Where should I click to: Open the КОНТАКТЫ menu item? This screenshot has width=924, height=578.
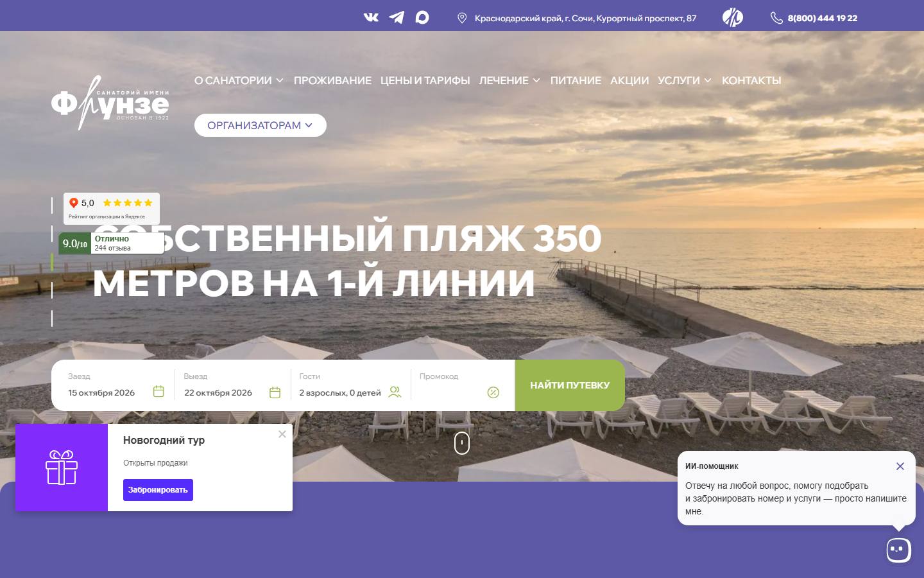(x=751, y=80)
